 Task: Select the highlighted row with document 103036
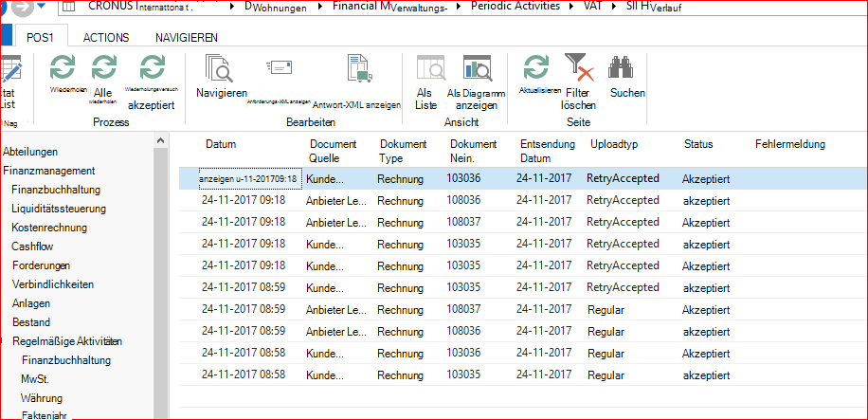523,179
